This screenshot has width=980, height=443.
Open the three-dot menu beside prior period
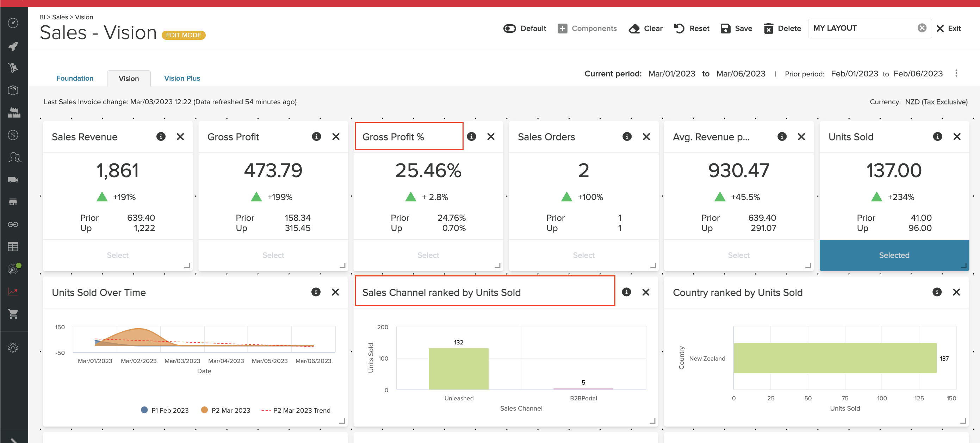956,73
